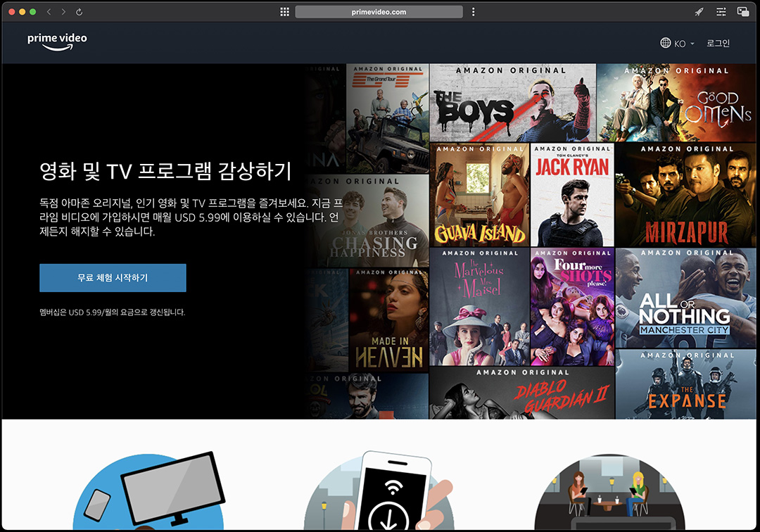Image resolution: width=760 pixels, height=532 pixels.
Task: Click the people watching on tablets illustration
Action: coord(609,492)
